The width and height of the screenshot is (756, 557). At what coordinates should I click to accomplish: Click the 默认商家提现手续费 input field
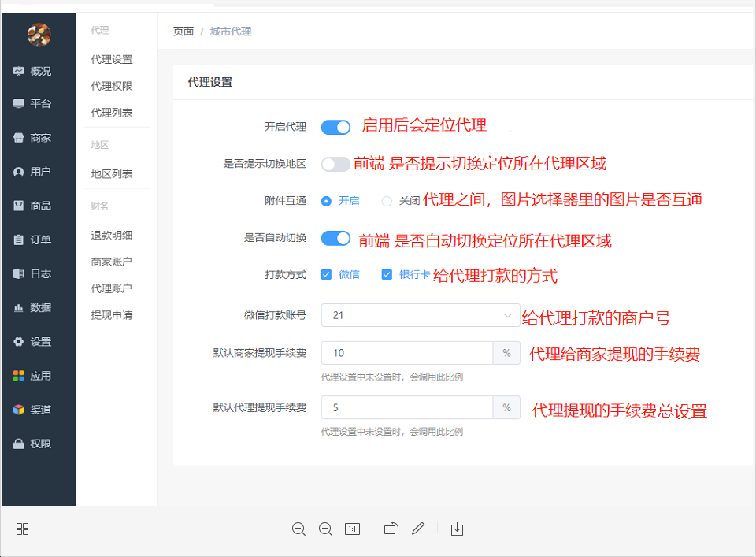coord(407,353)
